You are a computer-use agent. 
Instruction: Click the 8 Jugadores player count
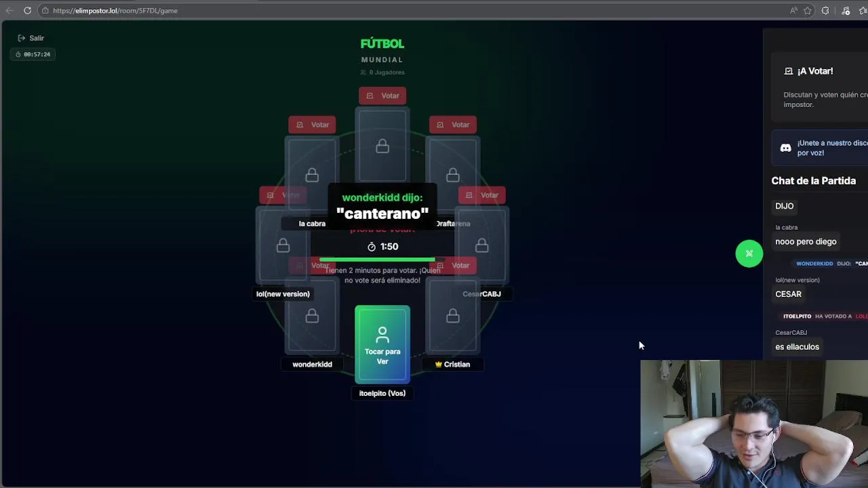382,73
